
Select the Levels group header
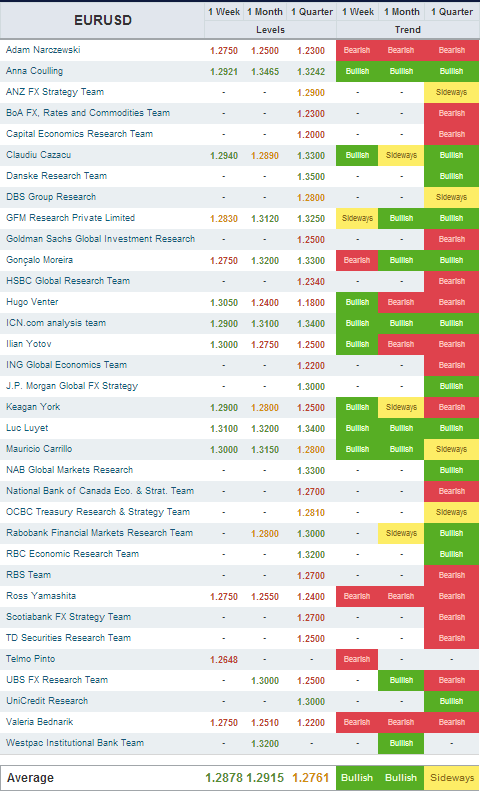[x=270, y=30]
